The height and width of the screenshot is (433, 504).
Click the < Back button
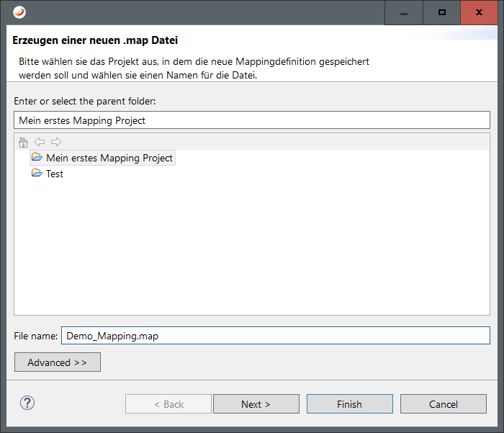point(168,404)
